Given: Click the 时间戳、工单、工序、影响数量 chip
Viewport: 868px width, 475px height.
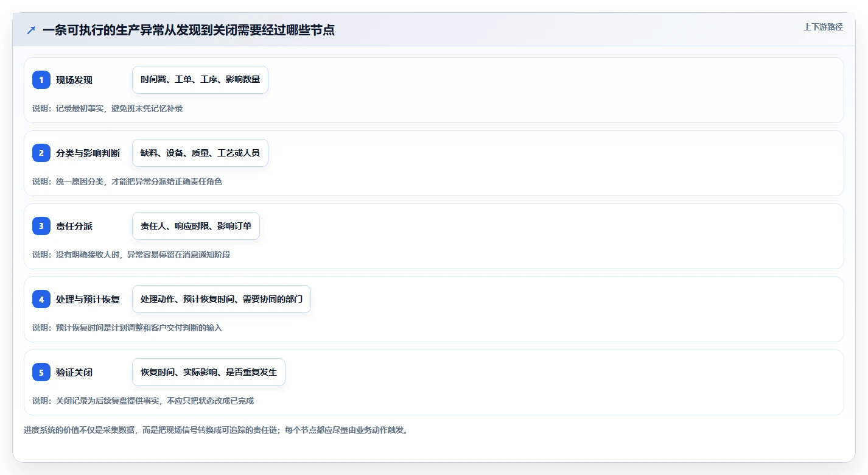Looking at the screenshot, I should tap(200, 80).
